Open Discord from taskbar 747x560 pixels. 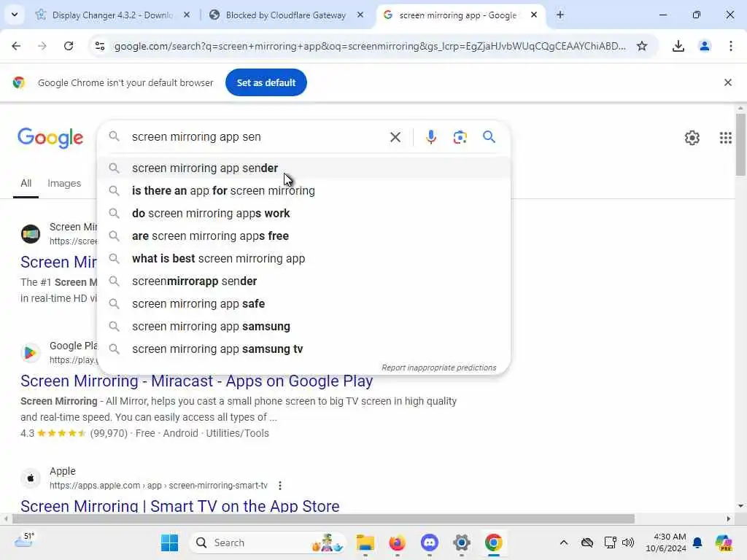pyautogui.click(x=429, y=542)
